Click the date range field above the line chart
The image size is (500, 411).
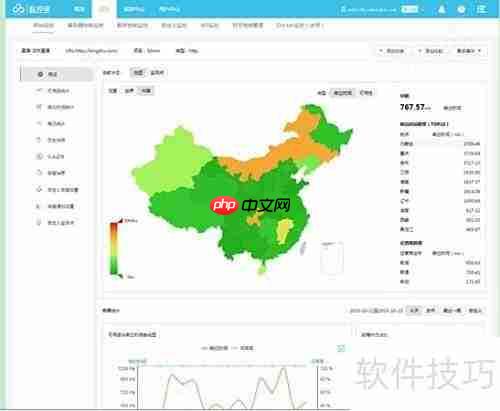click(376, 311)
